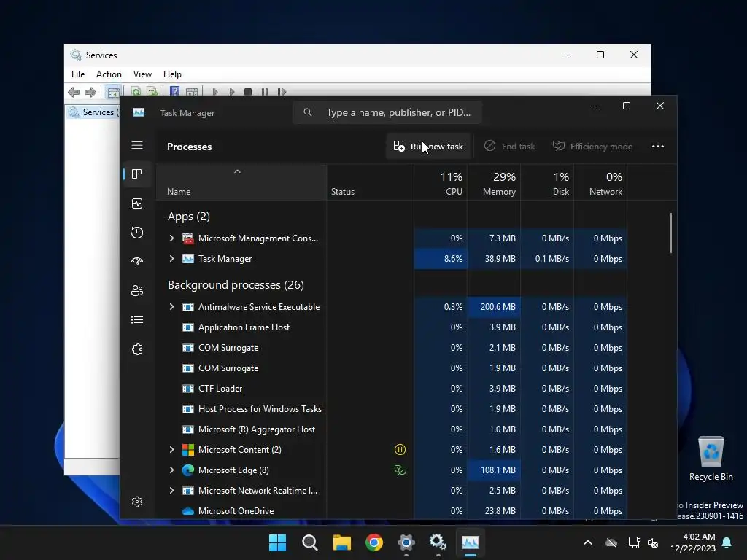This screenshot has width=747, height=560.
Task: Open Action menu in Services window
Action: pyautogui.click(x=109, y=74)
